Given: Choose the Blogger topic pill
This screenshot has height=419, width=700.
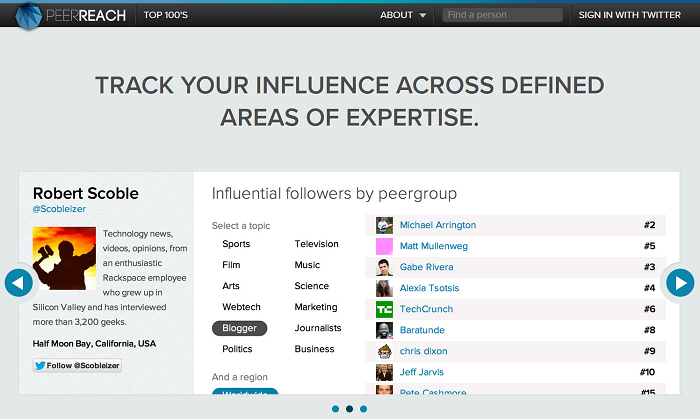Looking at the screenshot, I should click(240, 328).
